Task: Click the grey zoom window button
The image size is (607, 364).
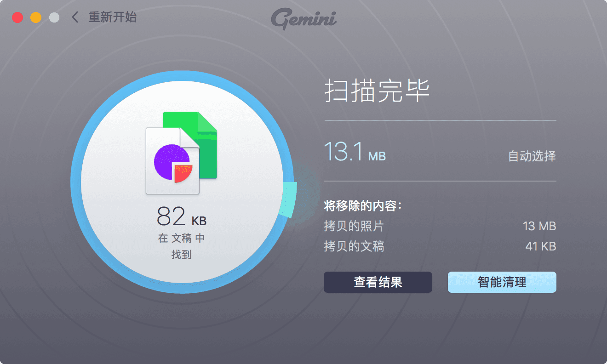Action: coord(54,18)
